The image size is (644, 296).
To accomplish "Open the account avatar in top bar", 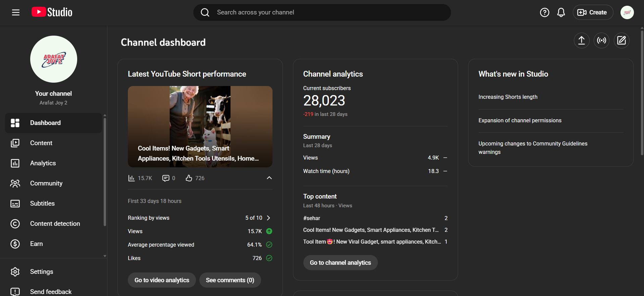I will click(x=627, y=12).
